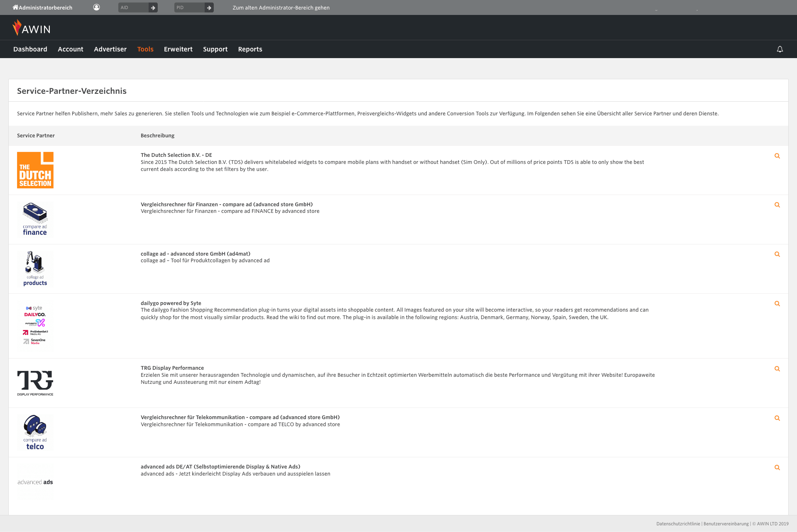Click magnifier for Vergleichsrechner für Telekommunikation
This screenshot has width=797, height=532.
click(x=777, y=418)
